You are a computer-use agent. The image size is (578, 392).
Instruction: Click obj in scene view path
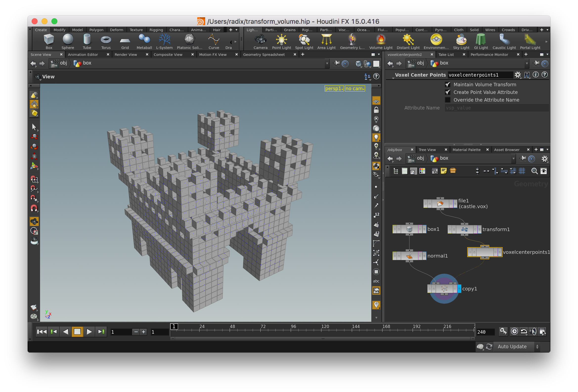pos(59,63)
